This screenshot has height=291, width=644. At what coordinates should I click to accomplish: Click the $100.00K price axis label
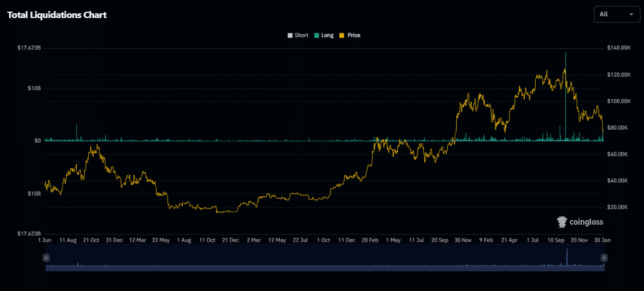[x=618, y=101]
